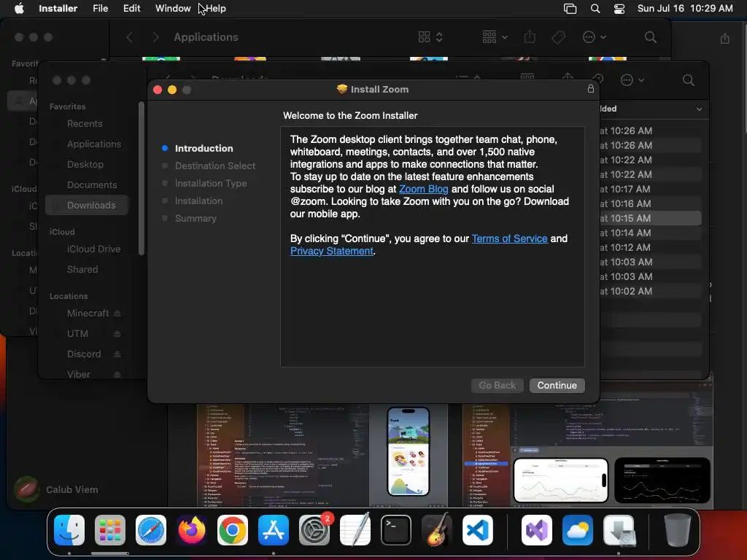The image size is (747, 560).
Task: Click the sidebar scrollbar in Downloads window
Action: pyautogui.click(x=141, y=179)
